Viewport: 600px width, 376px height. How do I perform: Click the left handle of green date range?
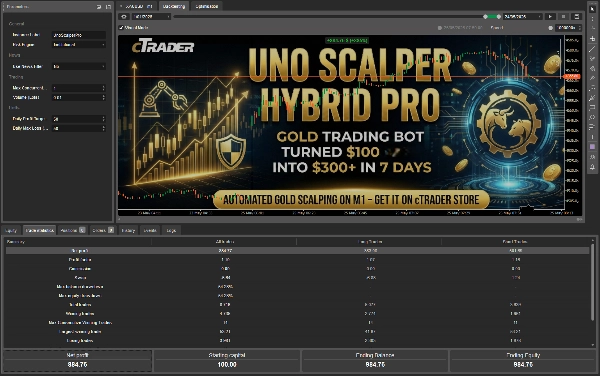coord(485,16)
